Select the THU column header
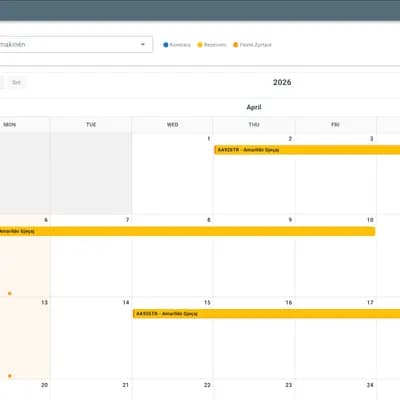The height and width of the screenshot is (400, 400). [x=254, y=125]
